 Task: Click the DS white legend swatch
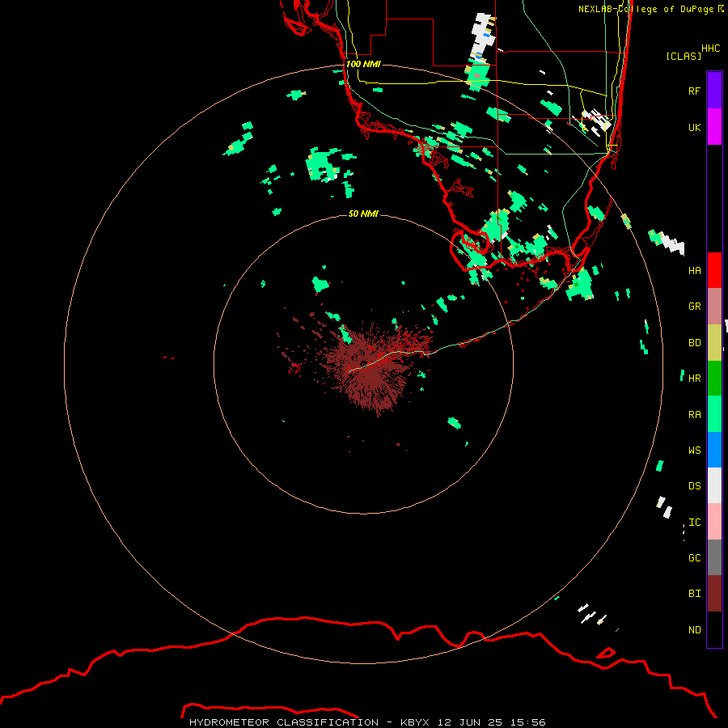pos(714,485)
